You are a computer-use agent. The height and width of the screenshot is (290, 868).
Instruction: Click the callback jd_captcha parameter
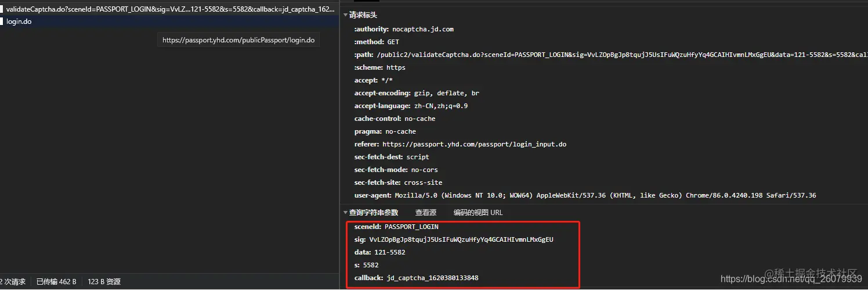click(416, 278)
